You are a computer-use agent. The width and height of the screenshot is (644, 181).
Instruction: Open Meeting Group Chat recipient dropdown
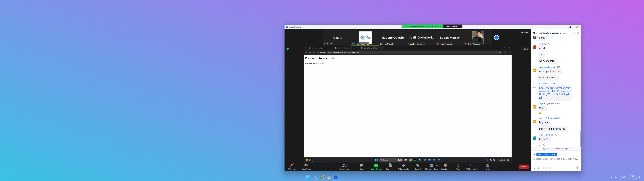point(547,154)
